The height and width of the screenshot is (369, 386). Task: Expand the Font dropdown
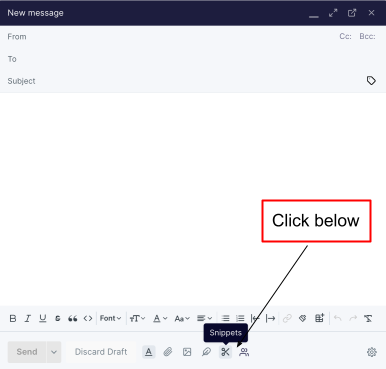click(x=110, y=318)
